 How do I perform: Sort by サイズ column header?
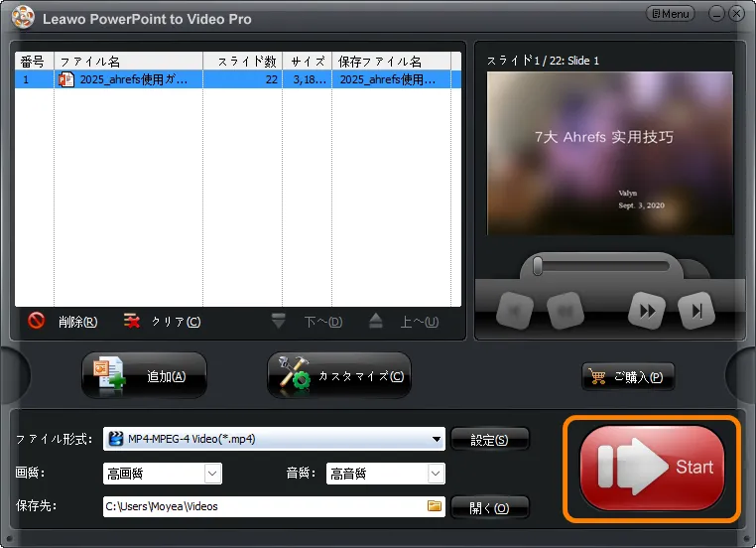tap(308, 62)
